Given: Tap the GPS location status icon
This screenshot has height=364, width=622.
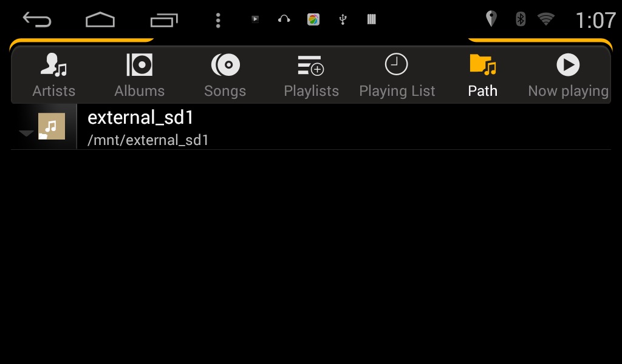Looking at the screenshot, I should pyautogui.click(x=491, y=19).
